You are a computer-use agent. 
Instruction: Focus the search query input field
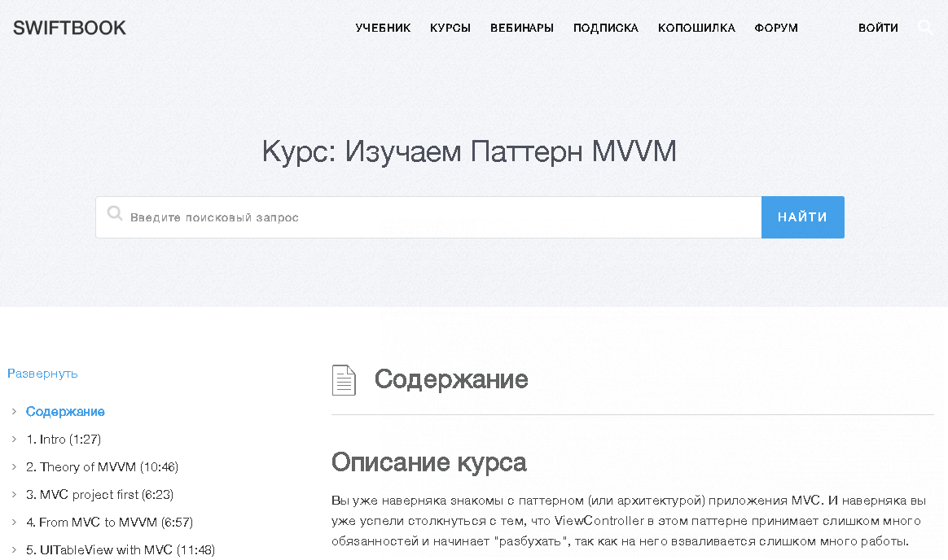(440, 217)
